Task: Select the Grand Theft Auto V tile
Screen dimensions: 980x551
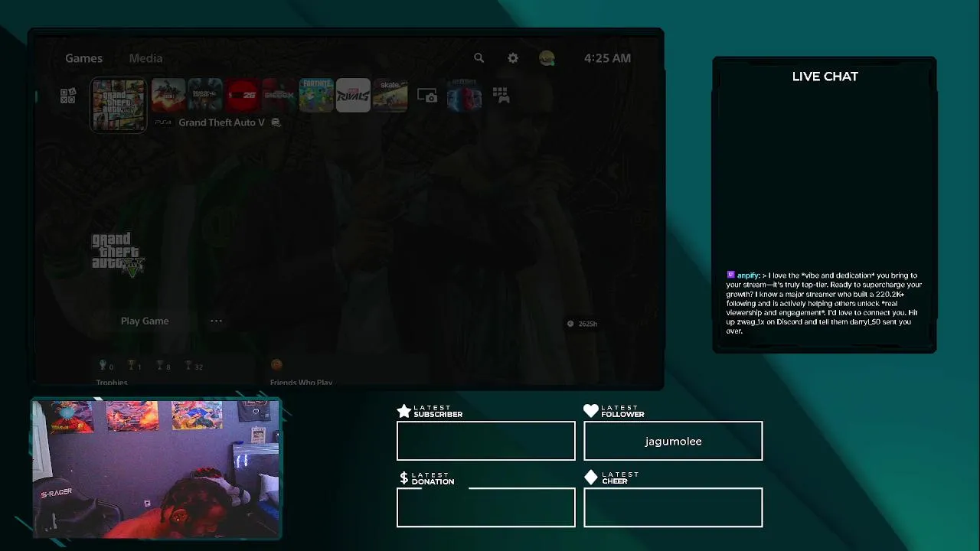Action: tap(119, 105)
